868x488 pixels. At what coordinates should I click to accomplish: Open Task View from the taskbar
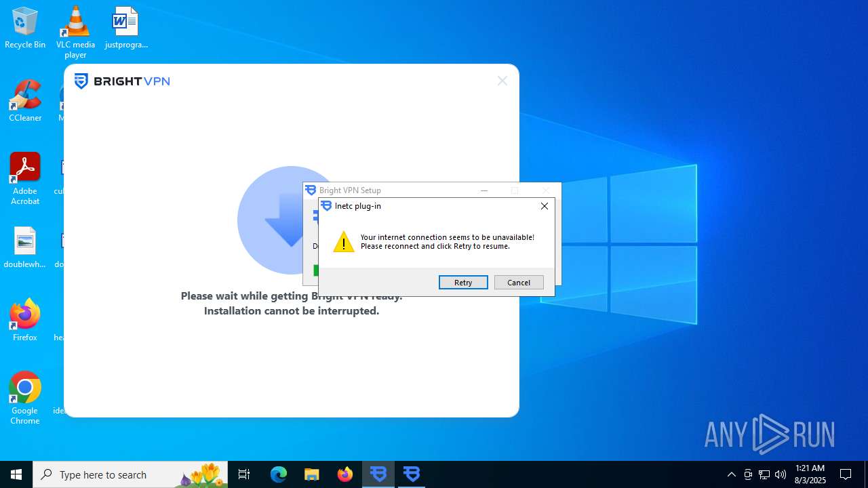click(244, 474)
